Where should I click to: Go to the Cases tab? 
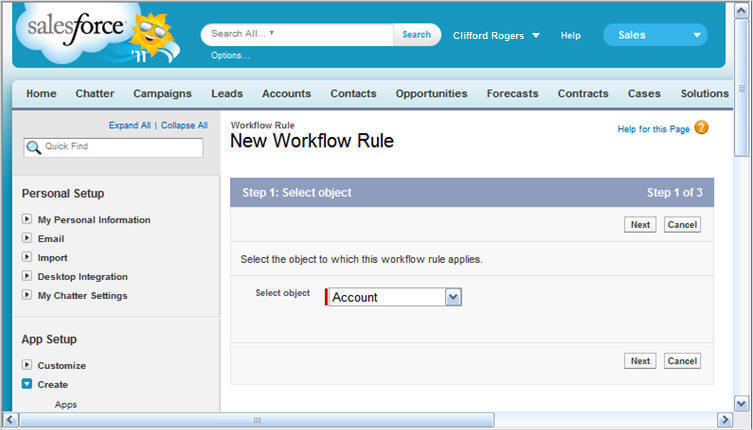click(644, 94)
